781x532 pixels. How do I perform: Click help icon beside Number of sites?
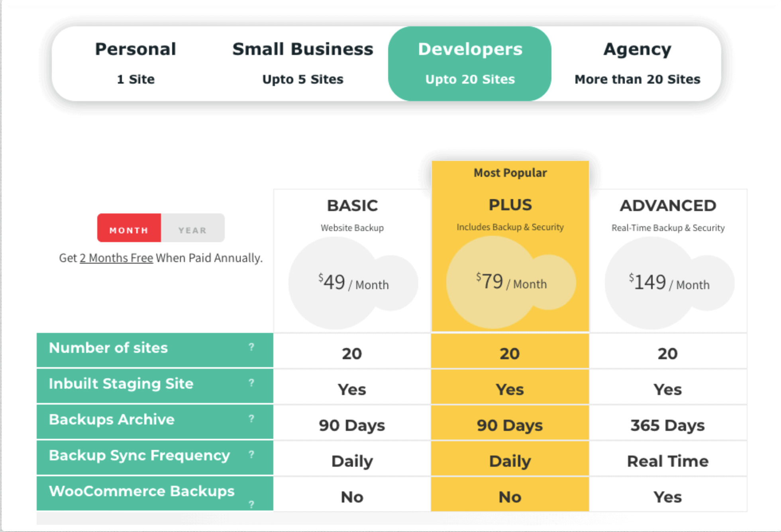[251, 347]
